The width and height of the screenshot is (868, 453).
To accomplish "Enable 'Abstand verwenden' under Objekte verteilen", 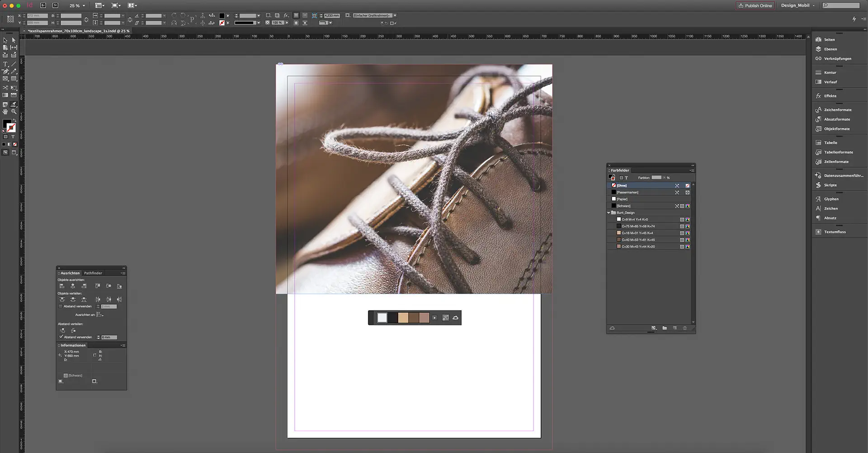I will [61, 306].
